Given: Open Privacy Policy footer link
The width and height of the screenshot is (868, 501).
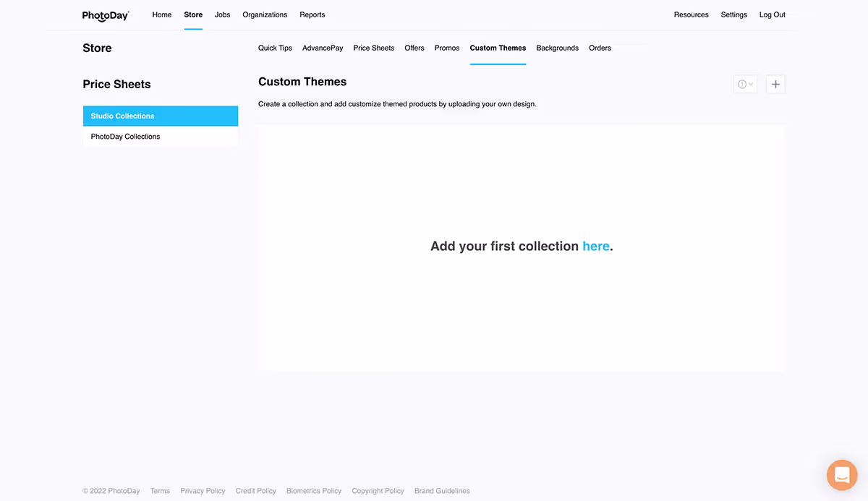Looking at the screenshot, I should (203, 491).
